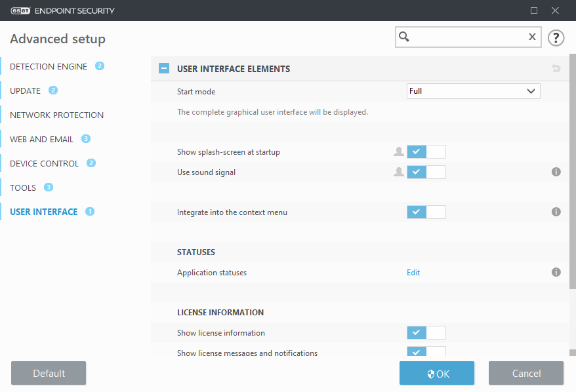The height and width of the screenshot is (392, 576).
Task: Click the info icon next to Application statuses
Action: click(556, 271)
